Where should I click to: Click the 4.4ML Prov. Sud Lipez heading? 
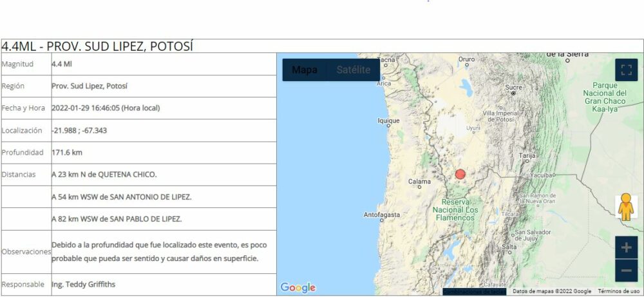pyautogui.click(x=98, y=46)
